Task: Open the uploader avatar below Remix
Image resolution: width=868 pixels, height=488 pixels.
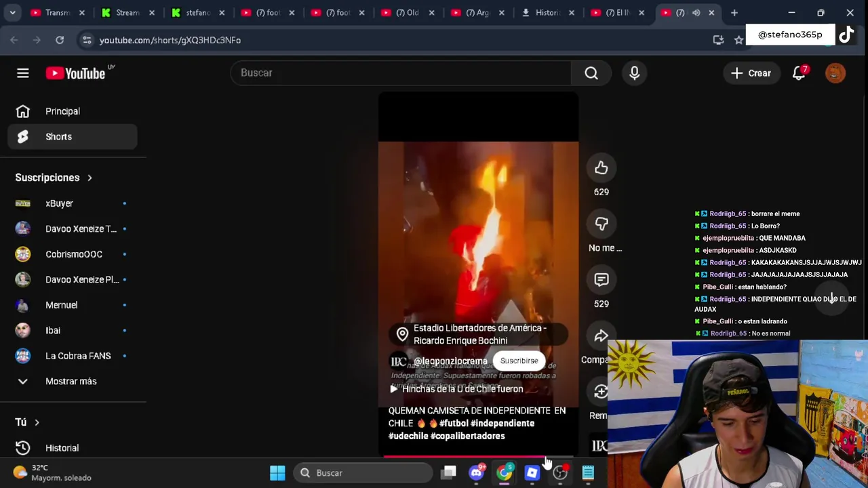Action: (x=599, y=445)
